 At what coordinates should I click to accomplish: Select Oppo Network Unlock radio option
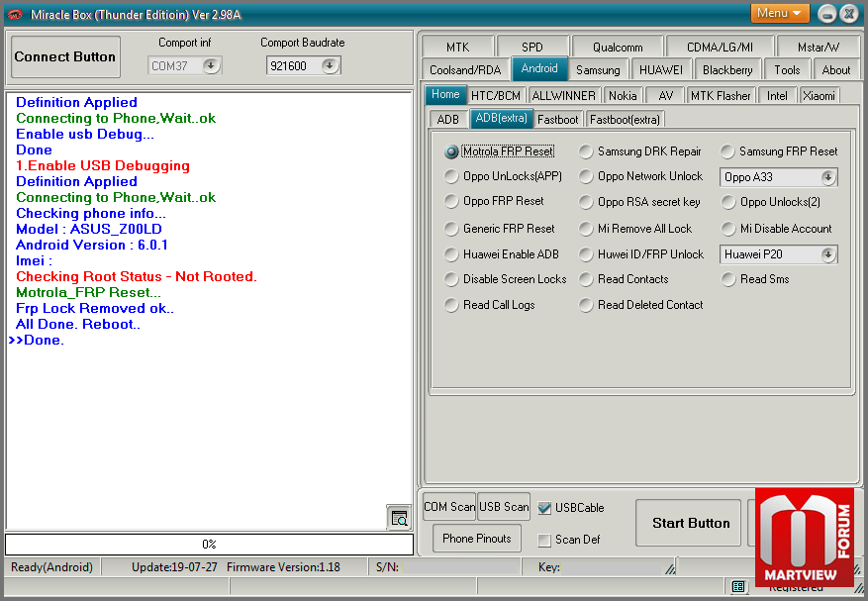click(x=587, y=176)
